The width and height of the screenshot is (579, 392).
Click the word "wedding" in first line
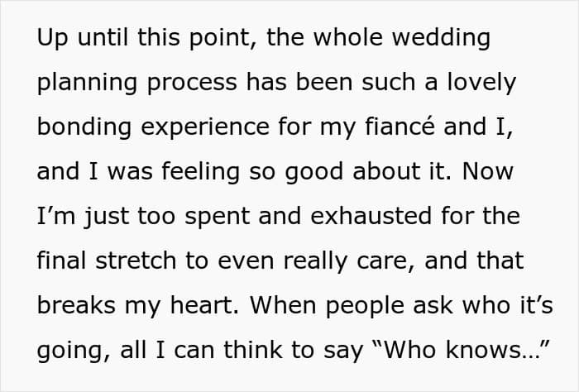[x=441, y=38]
